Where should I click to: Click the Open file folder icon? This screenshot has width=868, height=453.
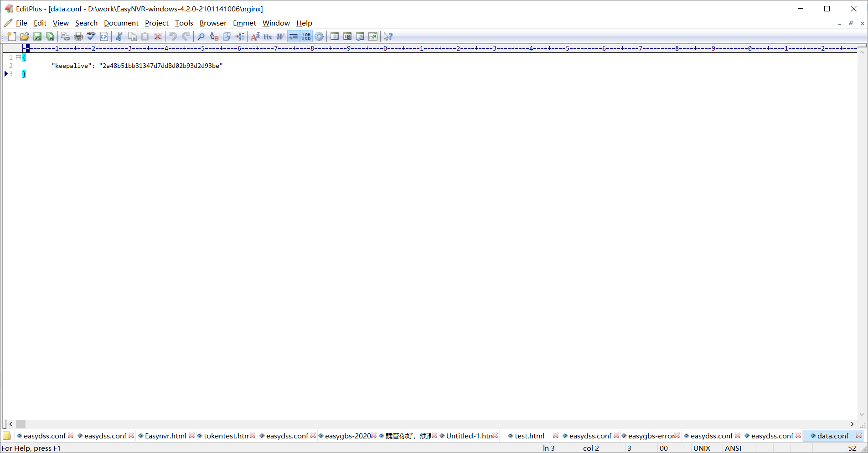coord(25,36)
